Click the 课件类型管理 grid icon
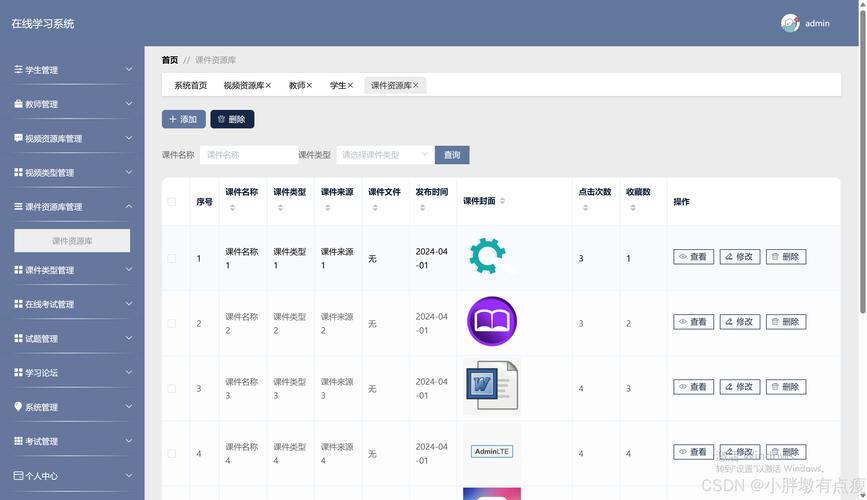Image resolution: width=867 pixels, height=500 pixels. pos(18,270)
